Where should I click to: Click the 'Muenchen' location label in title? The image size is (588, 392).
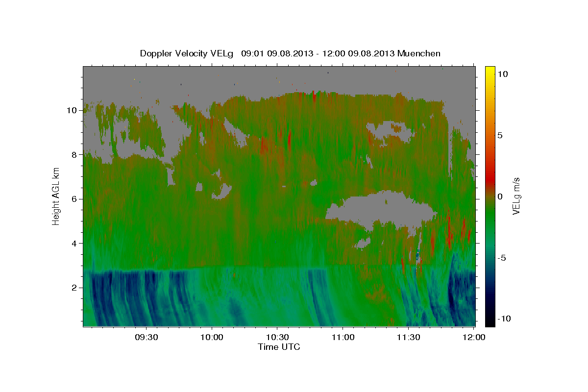click(420, 53)
